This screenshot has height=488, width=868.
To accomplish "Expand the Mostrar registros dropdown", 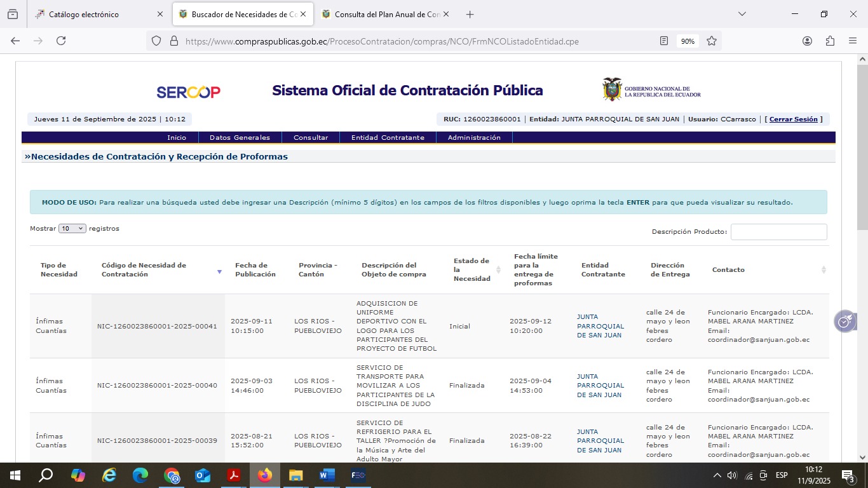I will [x=72, y=229].
